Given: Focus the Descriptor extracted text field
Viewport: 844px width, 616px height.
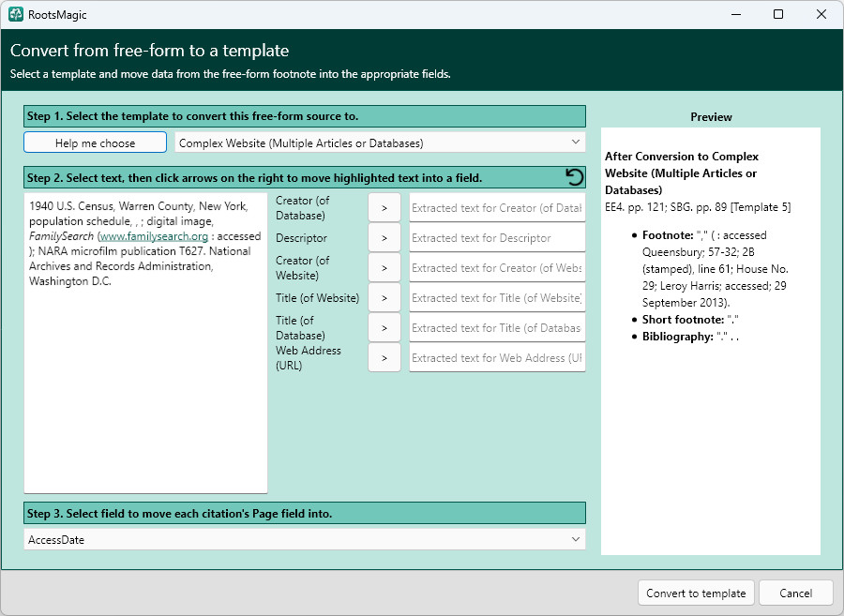Looking at the screenshot, I should click(x=497, y=238).
